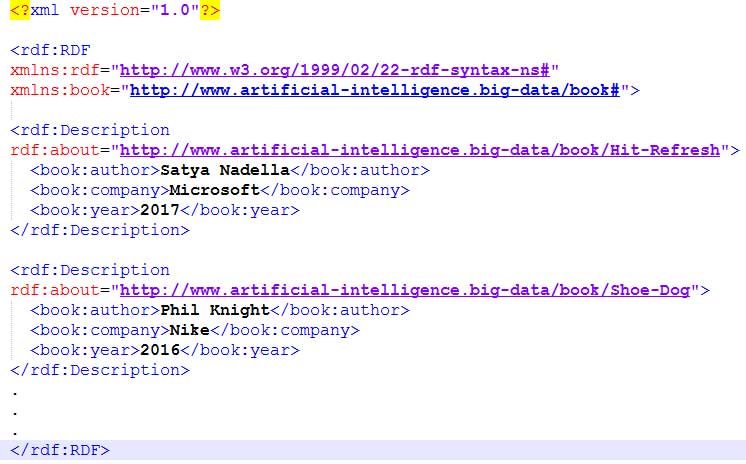The height and width of the screenshot is (464, 746).
Task: Click the xmlns:rdf attribute name
Action: 55,70
